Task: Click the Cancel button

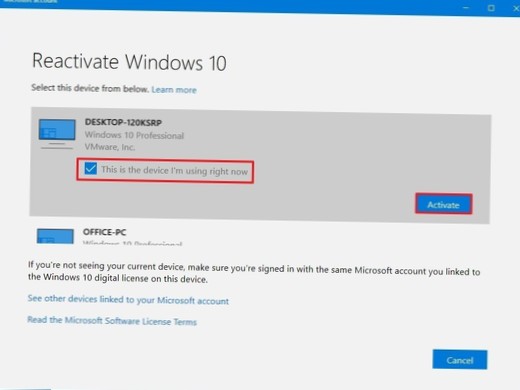Action: [460, 360]
